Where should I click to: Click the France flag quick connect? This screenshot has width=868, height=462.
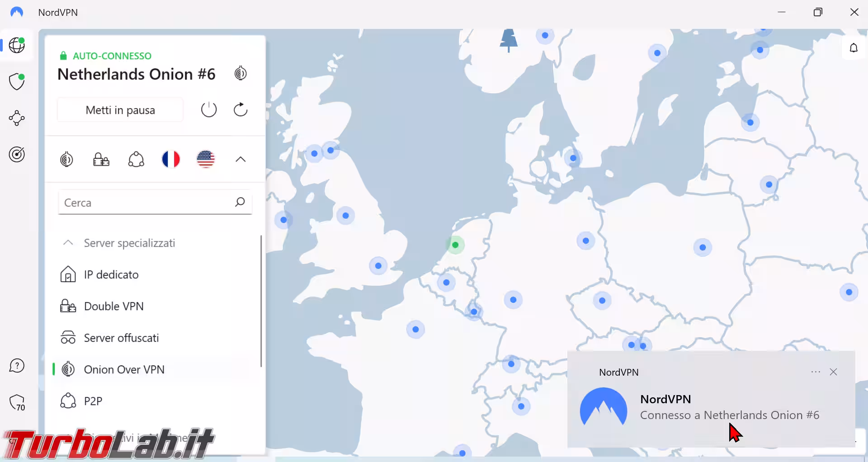click(171, 159)
